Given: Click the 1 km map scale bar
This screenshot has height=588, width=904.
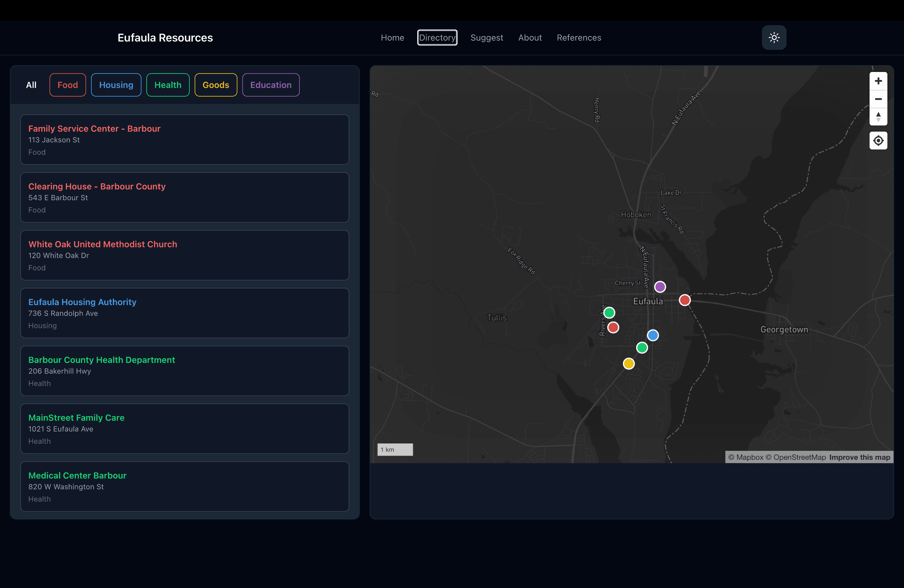Looking at the screenshot, I should coord(395,449).
